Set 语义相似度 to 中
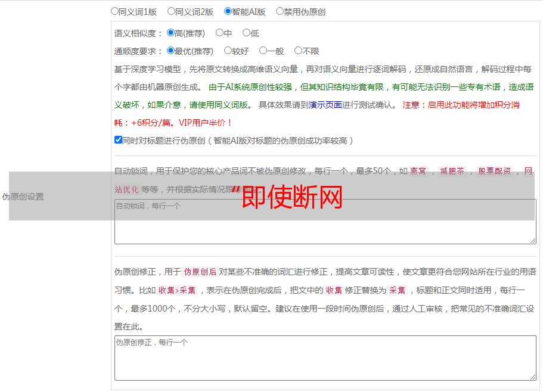The width and height of the screenshot is (543, 392). coord(219,33)
